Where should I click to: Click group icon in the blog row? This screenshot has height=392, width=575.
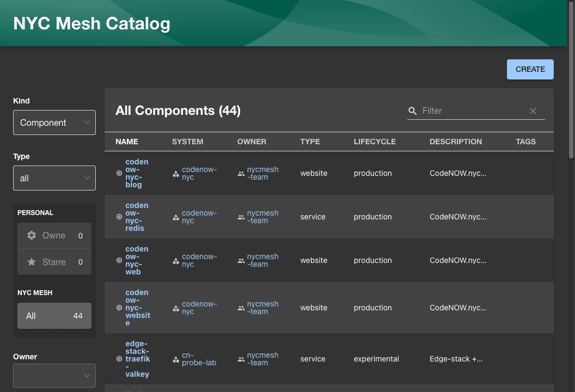pos(241,174)
